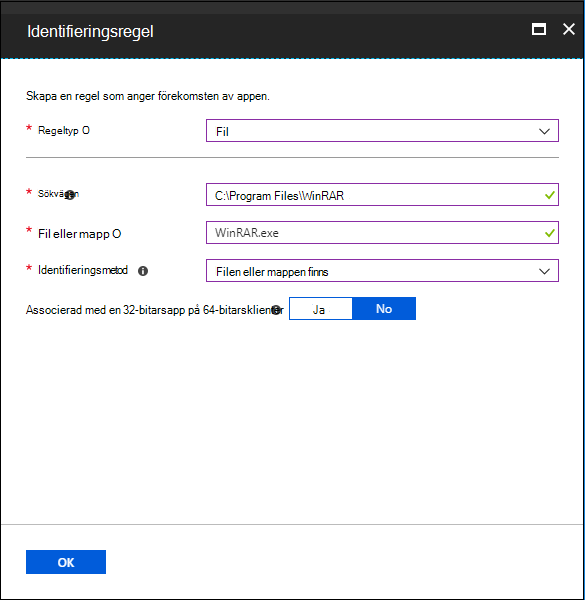Click the info icon next to Identifieringsmetod
Screen dimensions: 585x600
coord(143,271)
